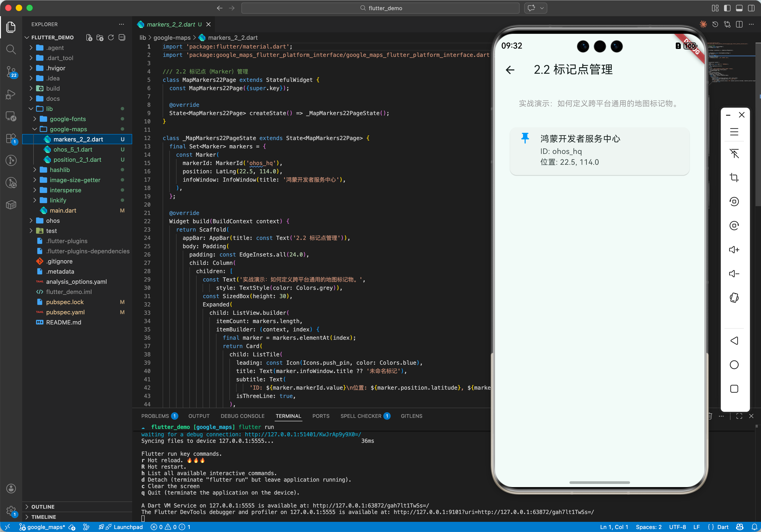Toggle the primary side bar layout button
Image resolution: width=761 pixels, height=532 pixels.
(727, 8)
